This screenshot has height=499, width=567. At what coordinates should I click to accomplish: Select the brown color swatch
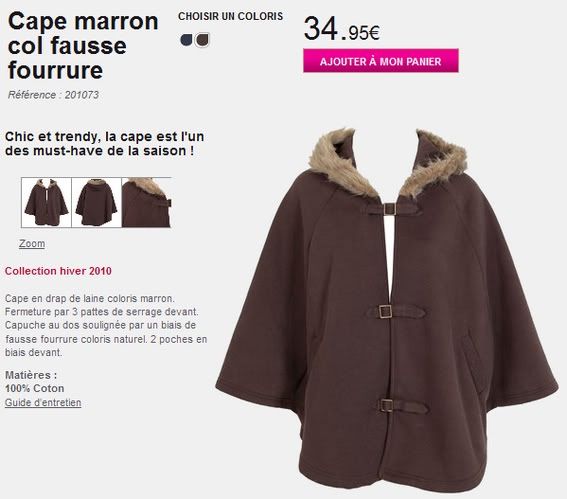[x=202, y=39]
